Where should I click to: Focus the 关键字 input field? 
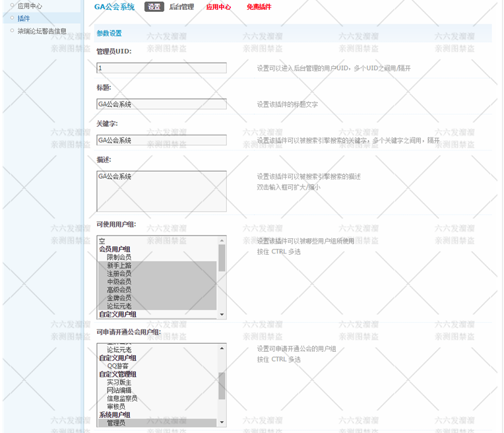point(162,140)
